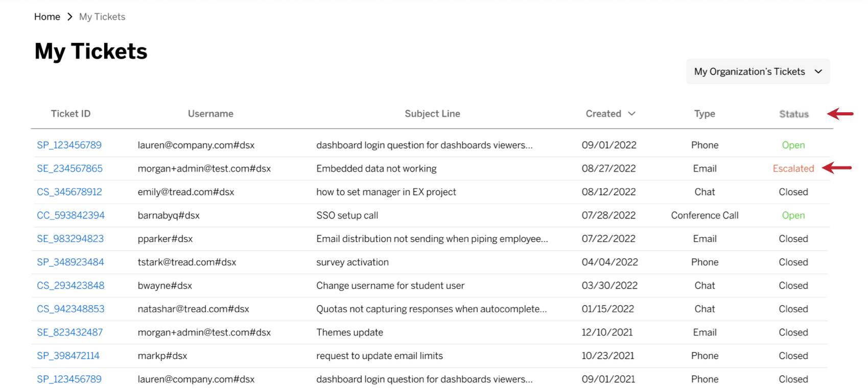Click the Ticket ID column header

tap(71, 114)
